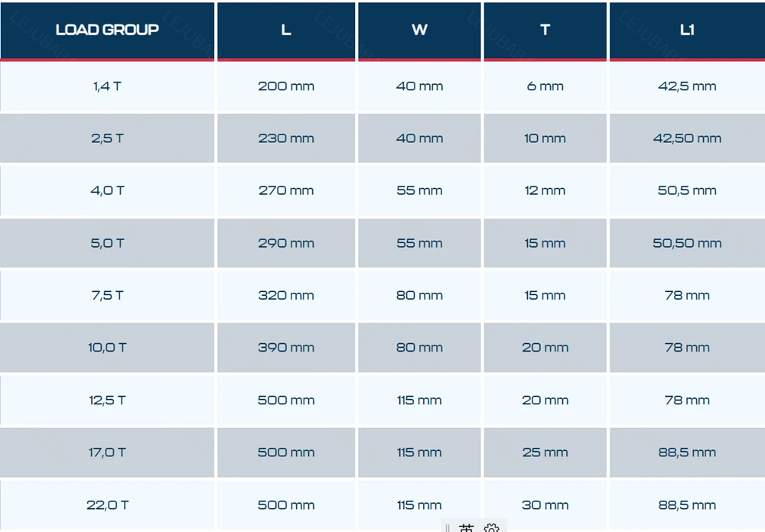Open IME toolbar settings gear

tap(491, 528)
